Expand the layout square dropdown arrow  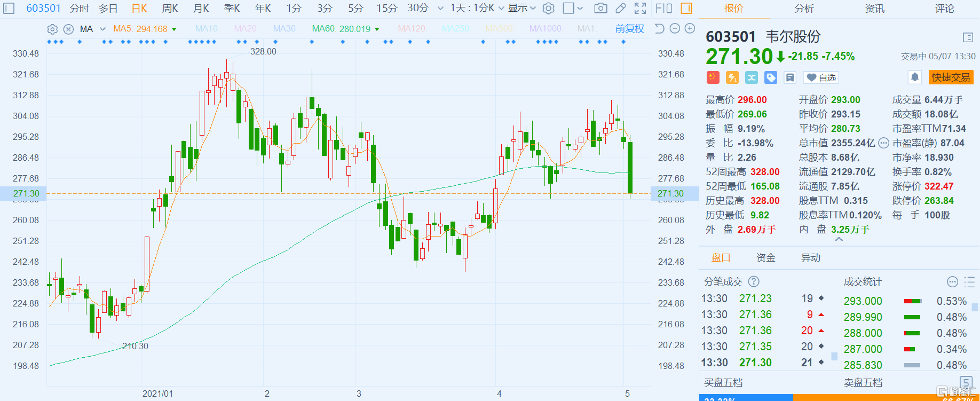(x=580, y=8)
